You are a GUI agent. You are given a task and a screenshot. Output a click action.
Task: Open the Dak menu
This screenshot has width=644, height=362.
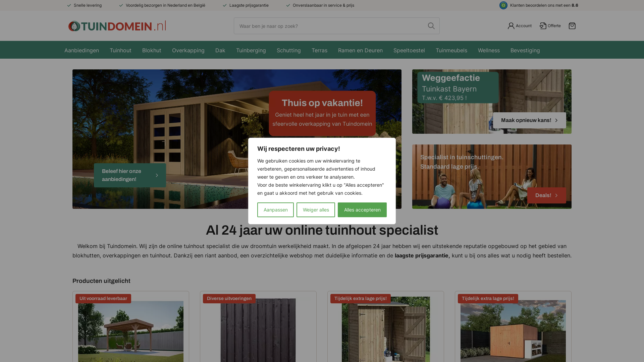220,50
